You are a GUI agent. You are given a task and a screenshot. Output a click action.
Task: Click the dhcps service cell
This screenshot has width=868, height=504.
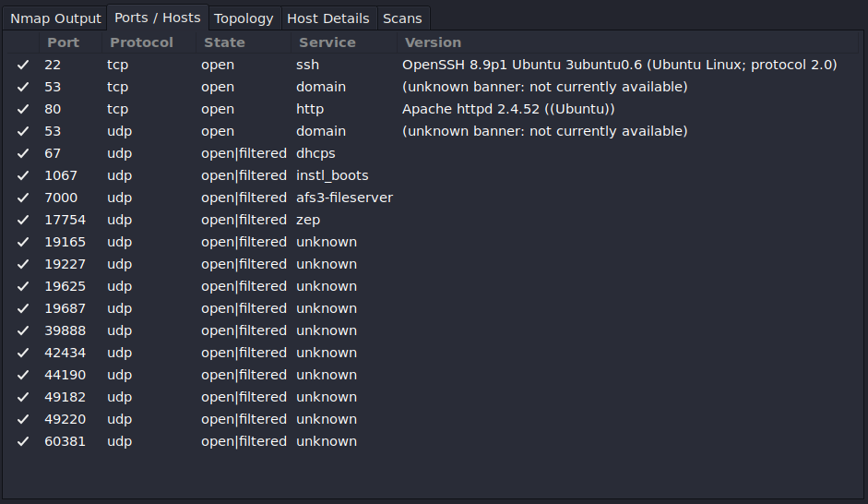pyautogui.click(x=315, y=153)
